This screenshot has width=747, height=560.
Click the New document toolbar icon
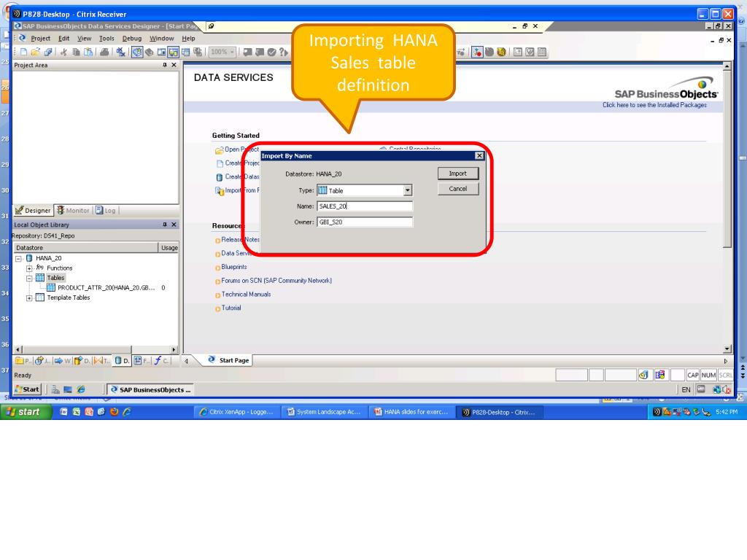point(23,52)
